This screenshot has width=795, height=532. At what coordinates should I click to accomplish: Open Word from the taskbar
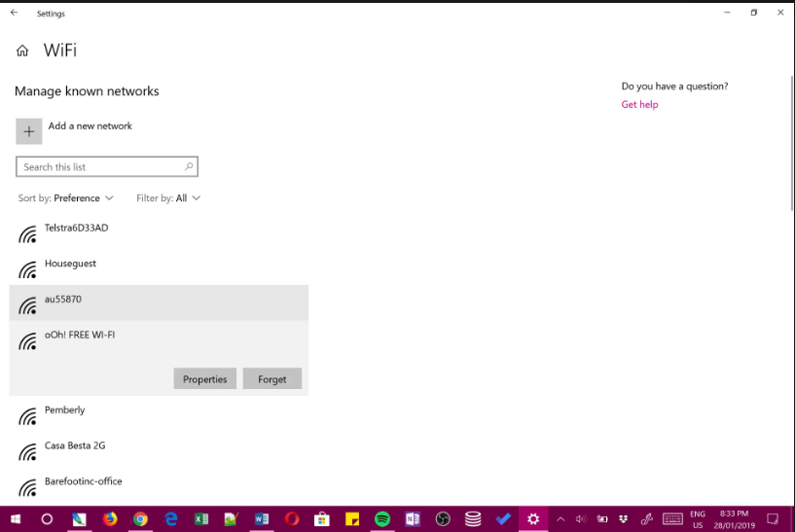[x=262, y=518]
